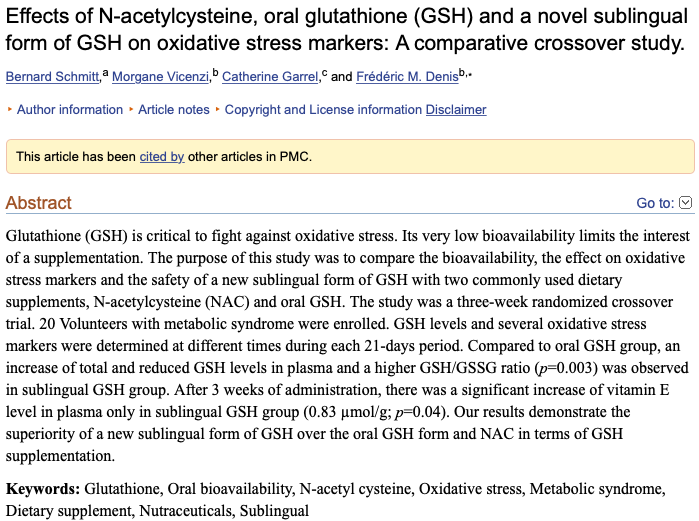Click the triangle icon before Article notes

click(x=131, y=110)
